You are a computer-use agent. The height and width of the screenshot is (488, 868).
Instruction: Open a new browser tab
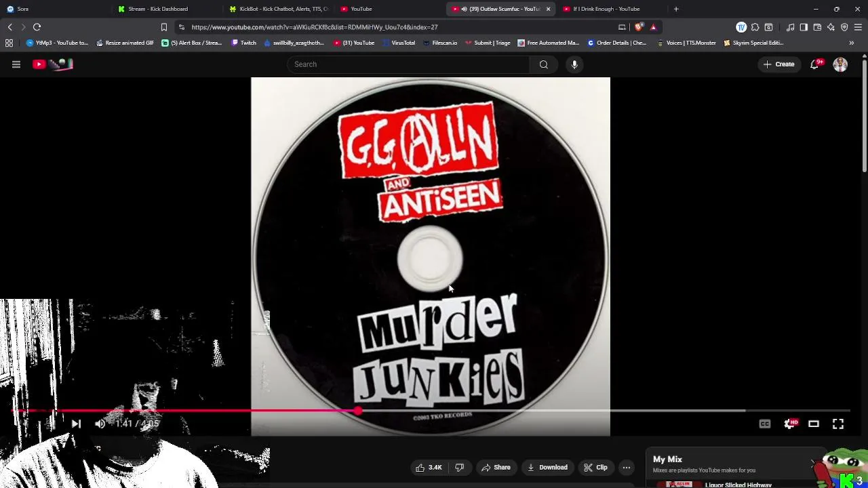(676, 9)
